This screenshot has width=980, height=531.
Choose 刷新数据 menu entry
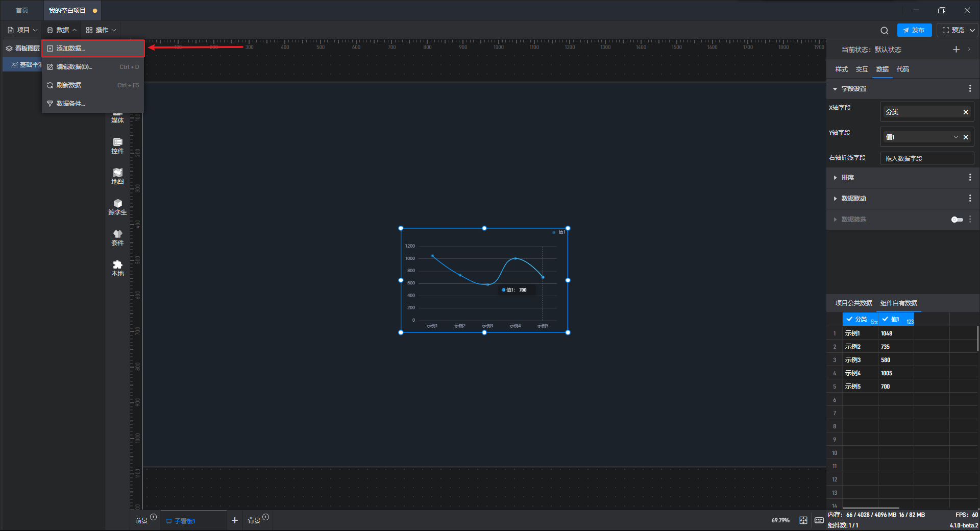tap(93, 85)
